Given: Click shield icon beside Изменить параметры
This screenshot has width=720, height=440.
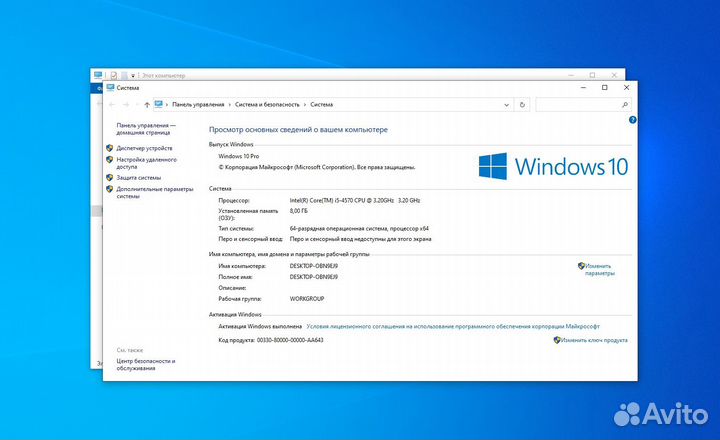Looking at the screenshot, I should 581,265.
